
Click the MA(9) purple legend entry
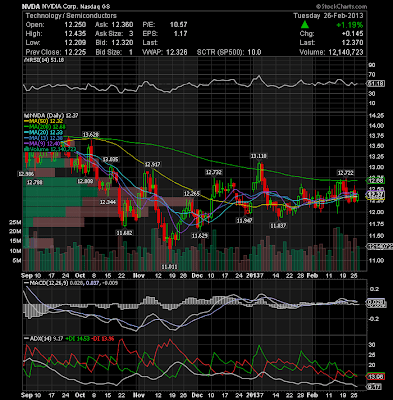[41, 144]
